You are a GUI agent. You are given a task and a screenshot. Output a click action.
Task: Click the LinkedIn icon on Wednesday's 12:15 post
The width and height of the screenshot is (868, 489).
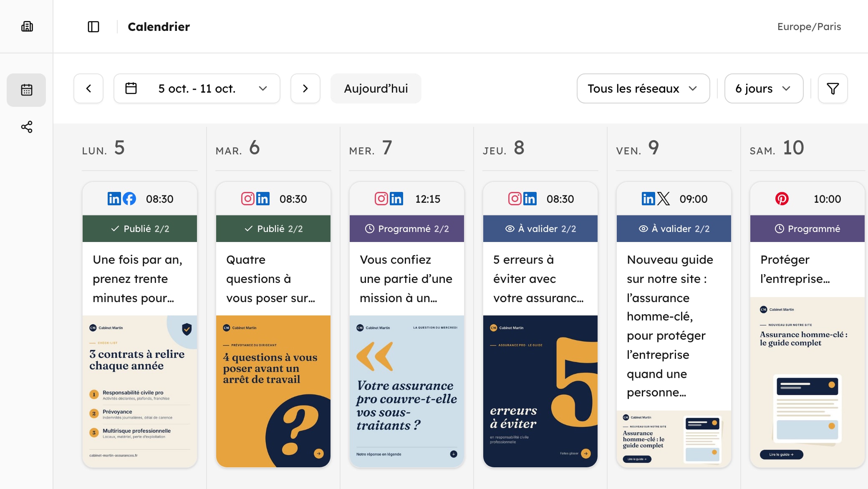point(396,199)
